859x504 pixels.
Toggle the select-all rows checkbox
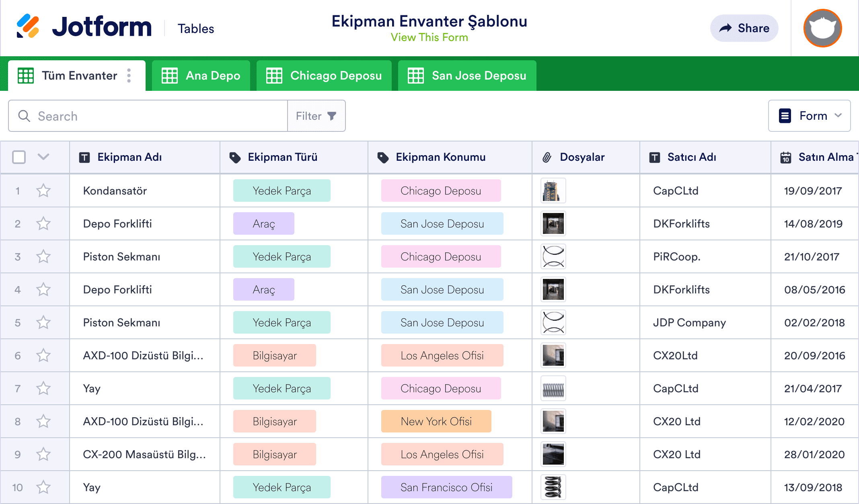coord(19,157)
